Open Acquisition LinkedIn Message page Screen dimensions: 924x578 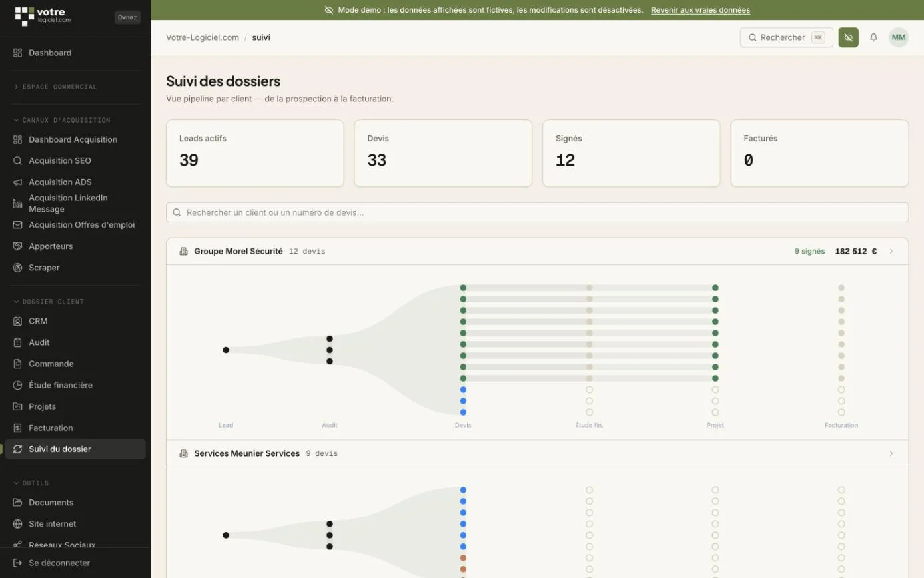click(75, 203)
